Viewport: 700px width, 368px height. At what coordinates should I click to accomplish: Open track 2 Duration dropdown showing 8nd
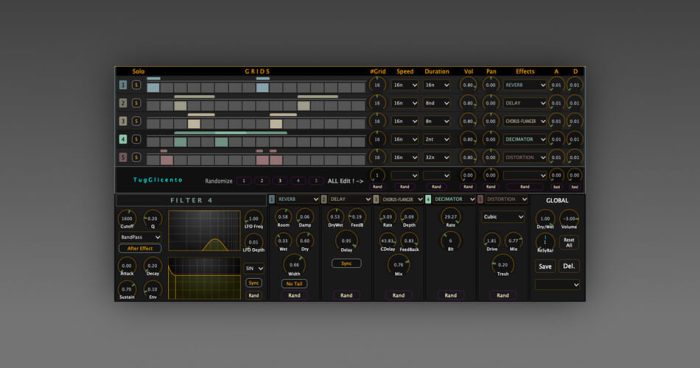click(x=437, y=103)
